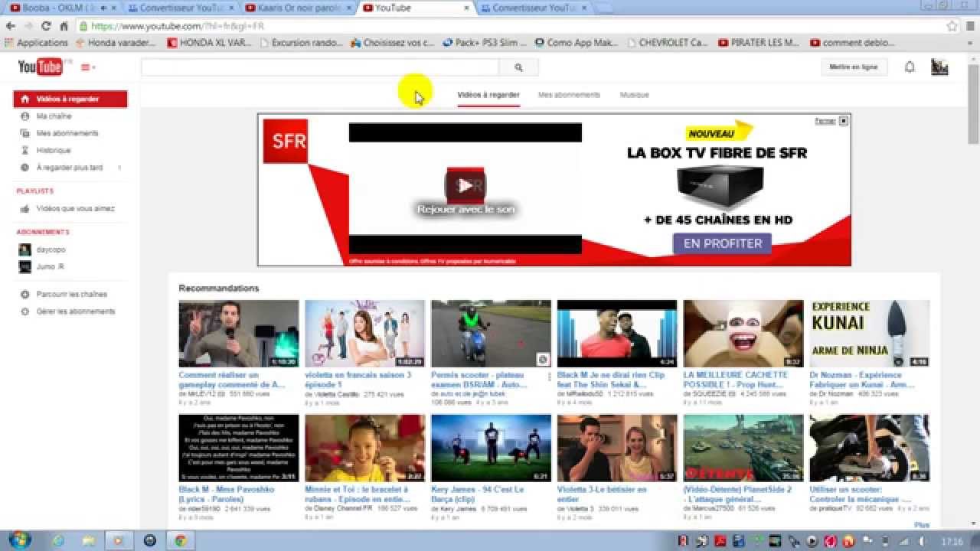
Task: Open the 'Black M Je ne dirai rien' thumbnail
Action: pyautogui.click(x=617, y=334)
